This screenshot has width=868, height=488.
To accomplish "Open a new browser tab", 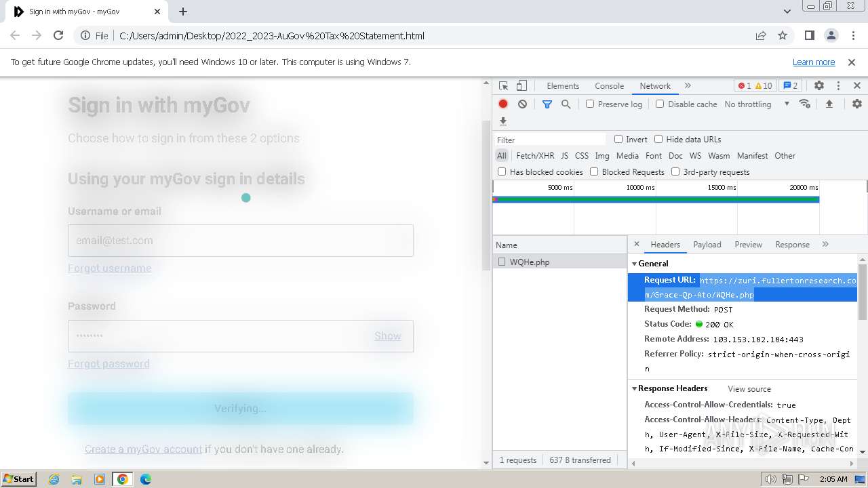I will pos(183,12).
